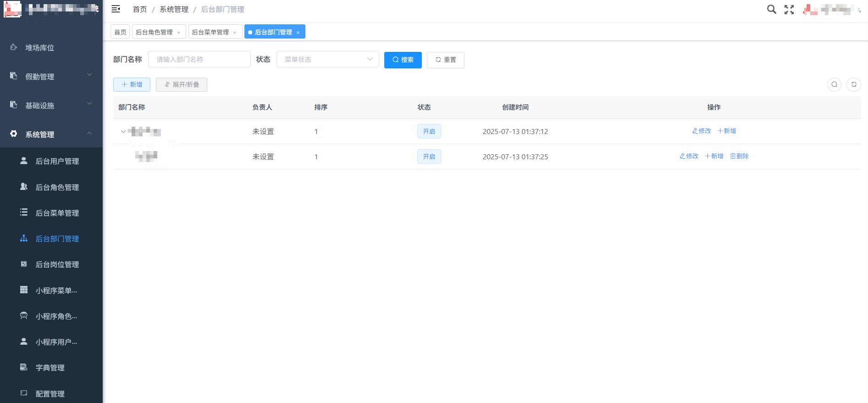Click the 后台用户管理 user icon
The height and width of the screenshot is (403, 868).
(x=24, y=161)
